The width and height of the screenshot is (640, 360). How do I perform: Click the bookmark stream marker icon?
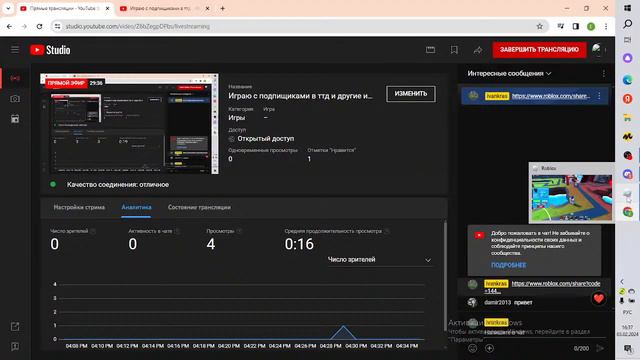pyautogui.click(x=454, y=50)
